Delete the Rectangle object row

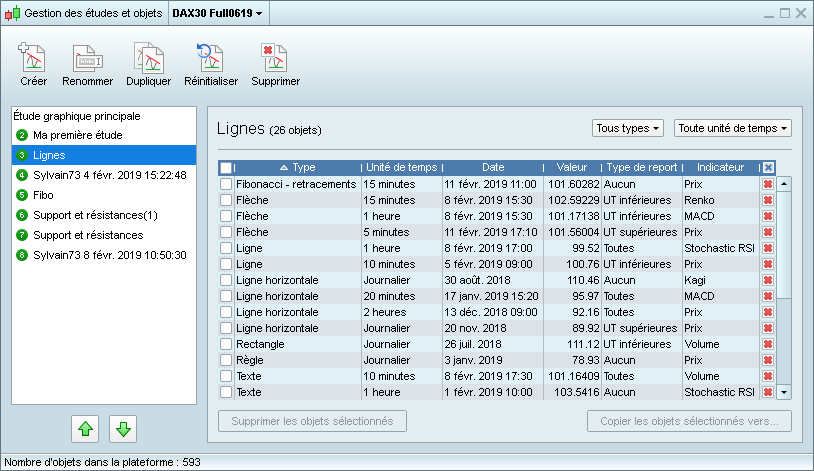click(768, 344)
